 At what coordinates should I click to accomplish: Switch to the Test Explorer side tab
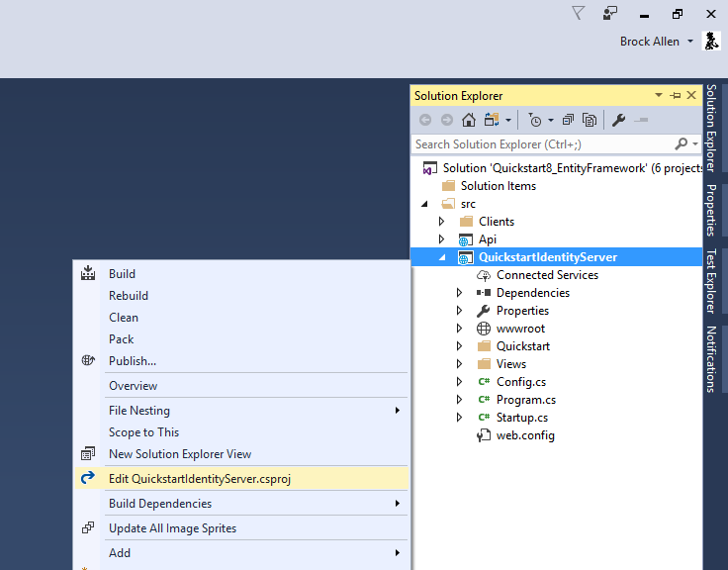coord(711,281)
